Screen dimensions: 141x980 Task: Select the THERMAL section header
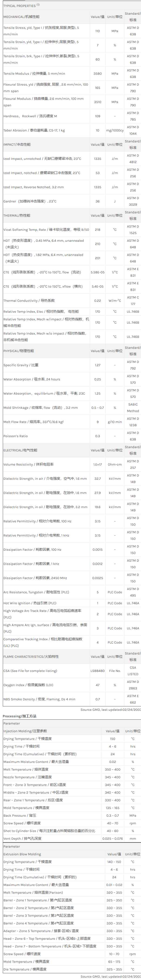[x=17, y=216]
